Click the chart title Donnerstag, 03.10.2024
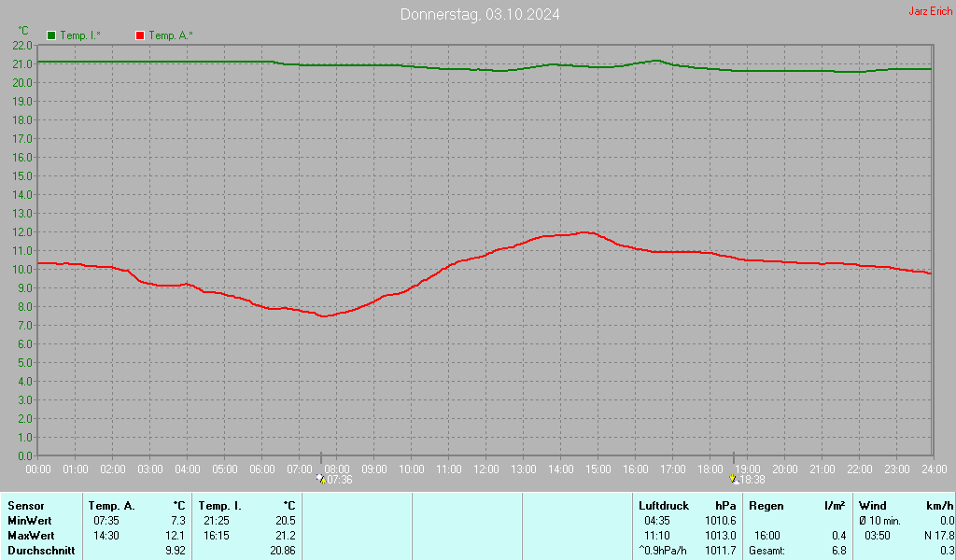 [480, 14]
